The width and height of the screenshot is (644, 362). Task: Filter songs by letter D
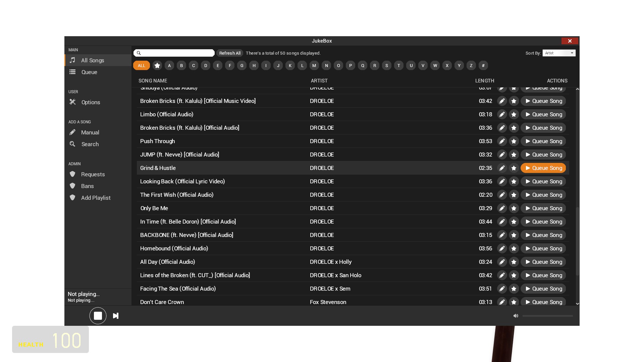point(206,65)
